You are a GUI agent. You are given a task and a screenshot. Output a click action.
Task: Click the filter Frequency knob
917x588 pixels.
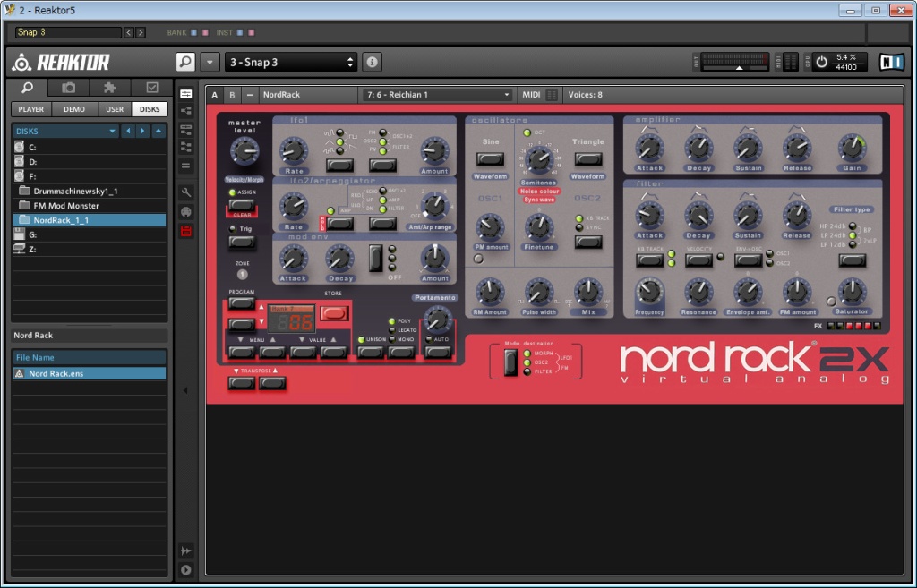point(649,291)
